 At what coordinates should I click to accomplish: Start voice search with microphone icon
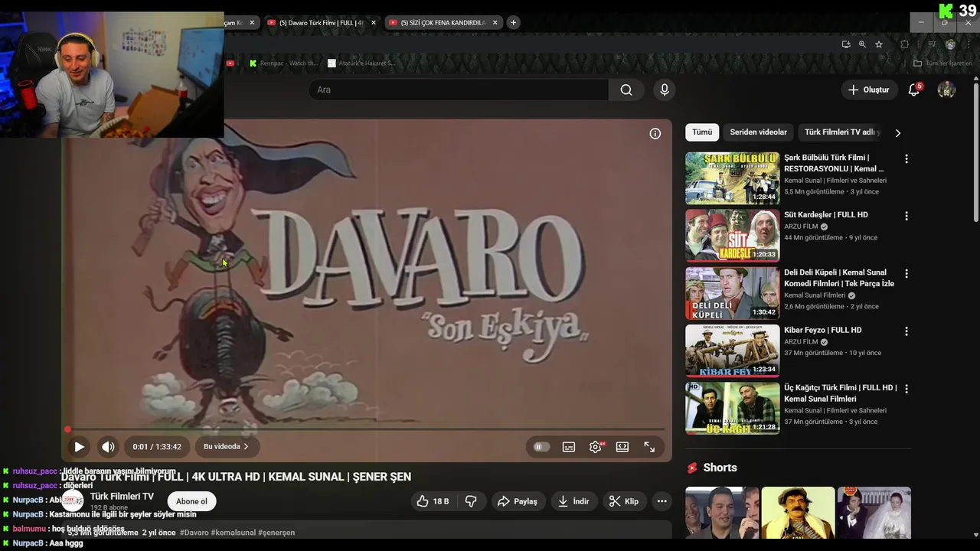coord(665,90)
